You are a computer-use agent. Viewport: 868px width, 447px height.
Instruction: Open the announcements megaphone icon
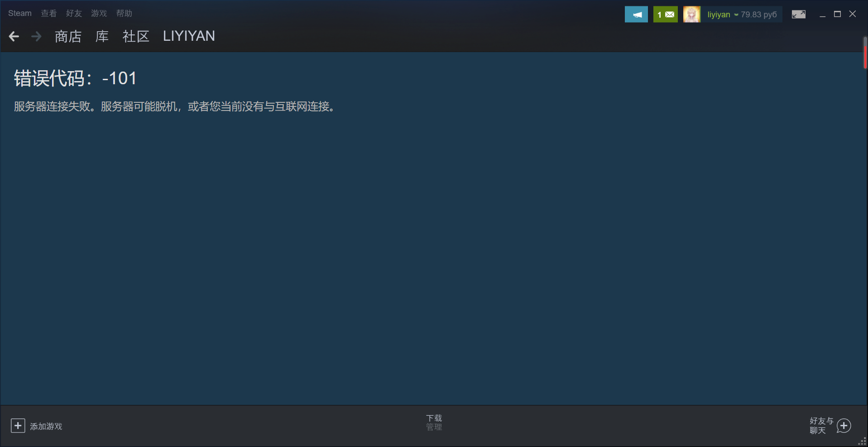636,14
